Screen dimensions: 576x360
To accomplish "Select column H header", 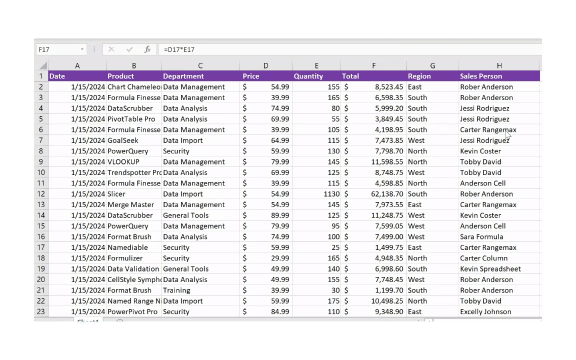I will (x=499, y=65).
